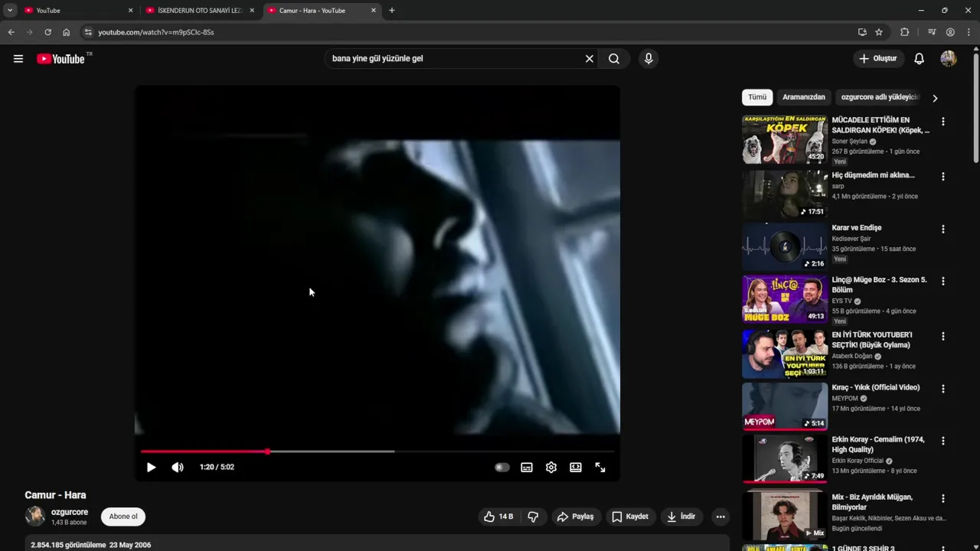The width and height of the screenshot is (980, 551).
Task: Click the address bar URL
Action: coord(156,32)
